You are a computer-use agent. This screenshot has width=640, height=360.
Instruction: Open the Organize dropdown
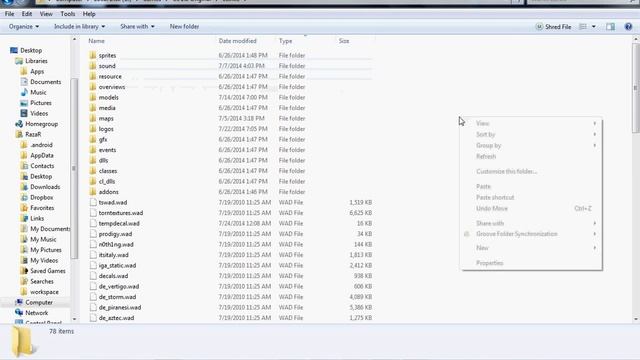click(x=24, y=27)
